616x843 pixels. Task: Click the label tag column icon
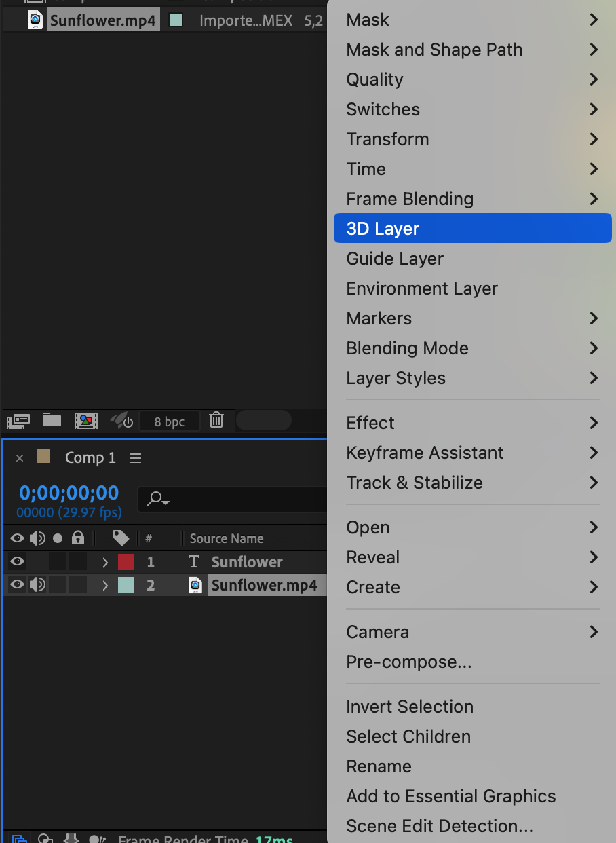121,538
